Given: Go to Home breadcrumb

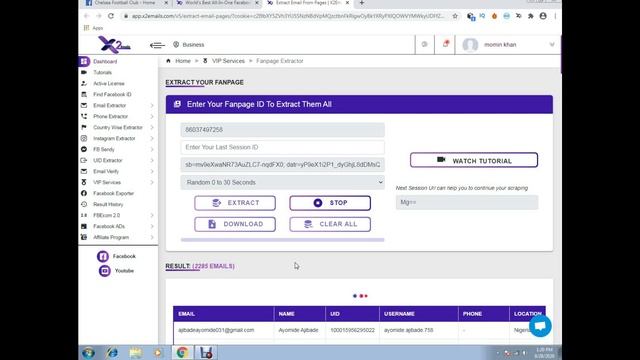Looking at the screenshot, I should point(183,61).
